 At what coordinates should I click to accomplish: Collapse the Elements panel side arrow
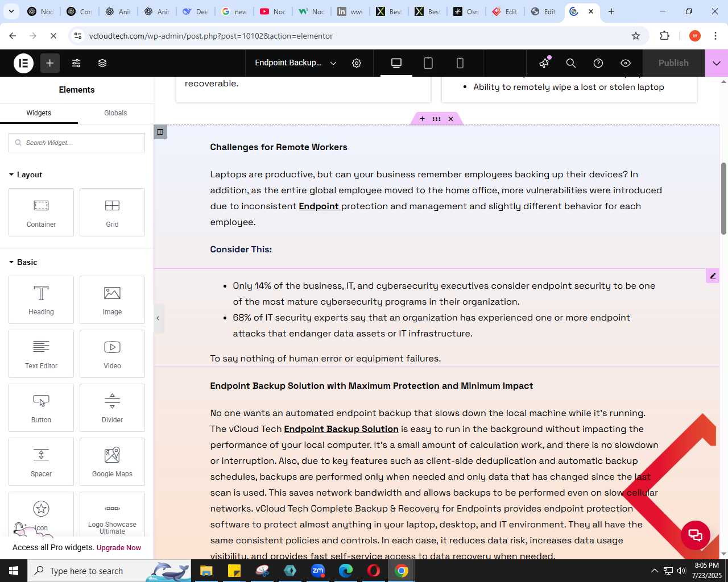point(158,318)
